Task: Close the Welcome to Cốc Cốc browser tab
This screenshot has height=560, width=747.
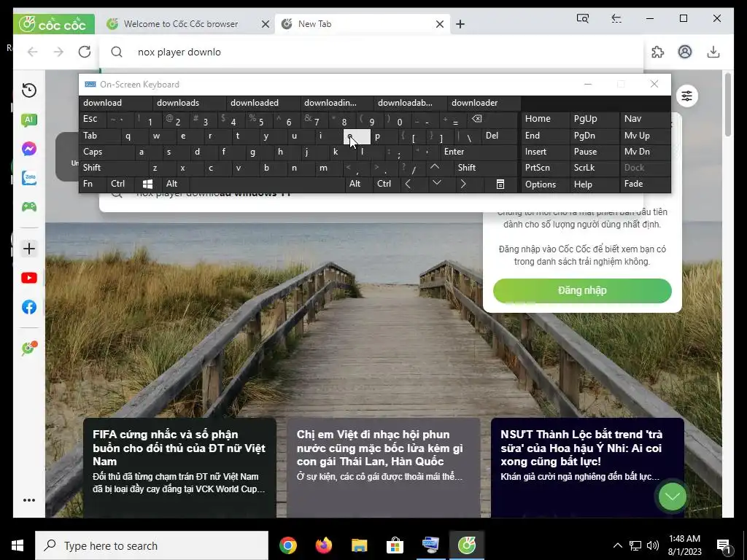Action: [266, 24]
